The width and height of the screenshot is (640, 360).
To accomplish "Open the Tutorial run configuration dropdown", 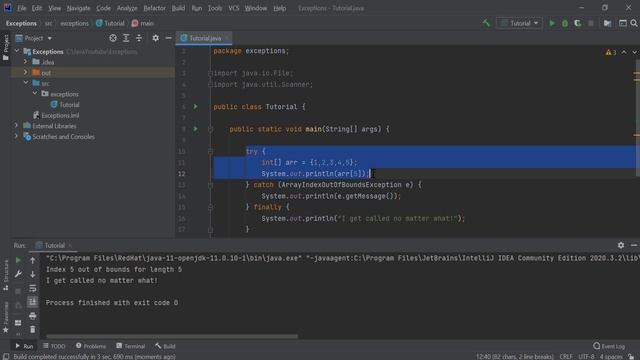I will (519, 23).
